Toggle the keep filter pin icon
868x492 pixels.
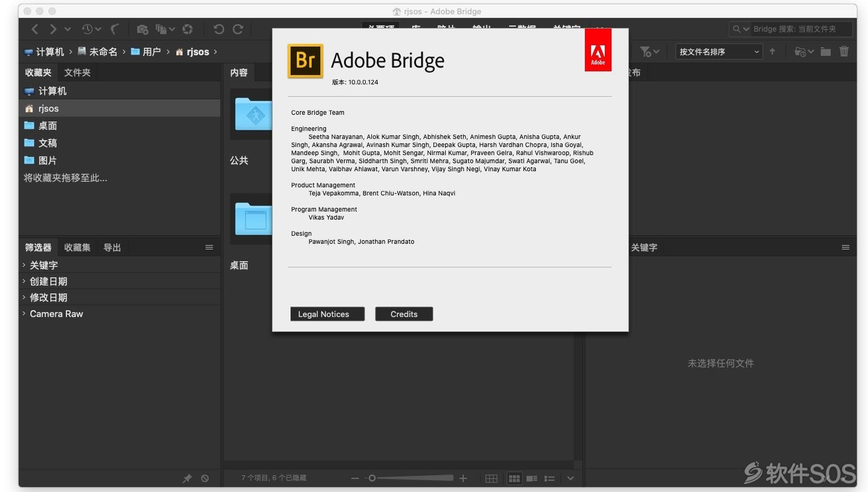(187, 478)
